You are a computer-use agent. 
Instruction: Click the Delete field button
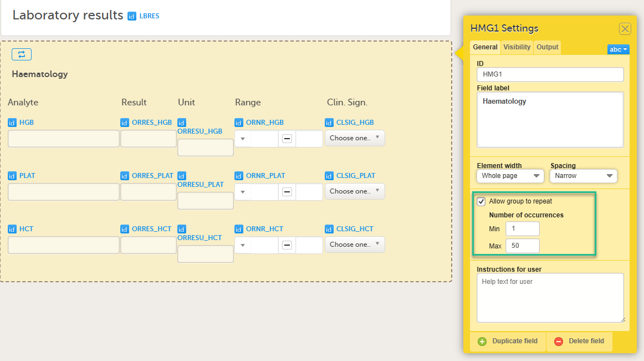[580, 341]
